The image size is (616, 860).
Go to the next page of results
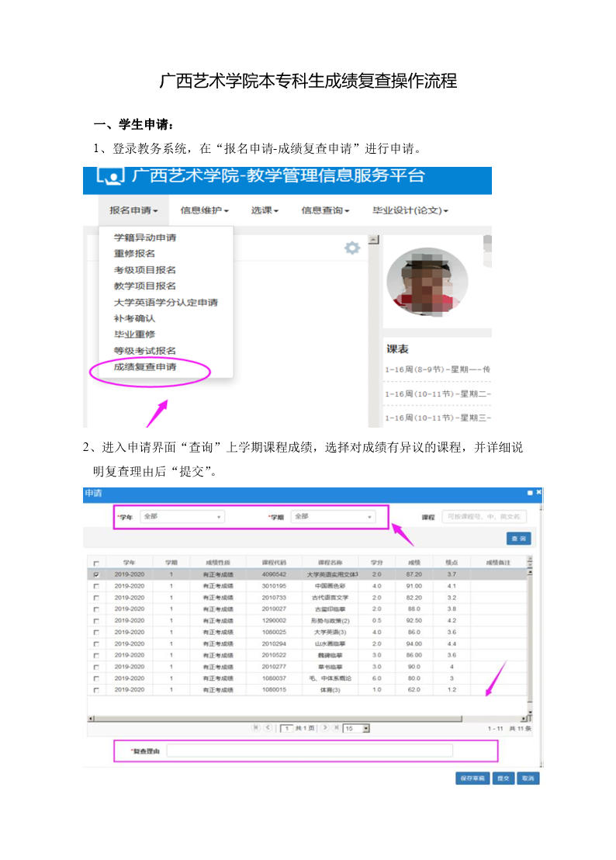click(325, 728)
